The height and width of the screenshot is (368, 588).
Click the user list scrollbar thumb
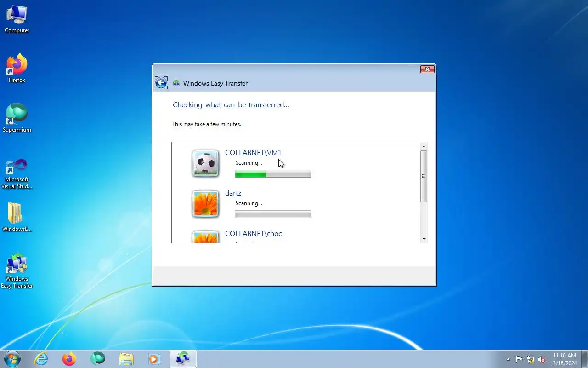424,176
